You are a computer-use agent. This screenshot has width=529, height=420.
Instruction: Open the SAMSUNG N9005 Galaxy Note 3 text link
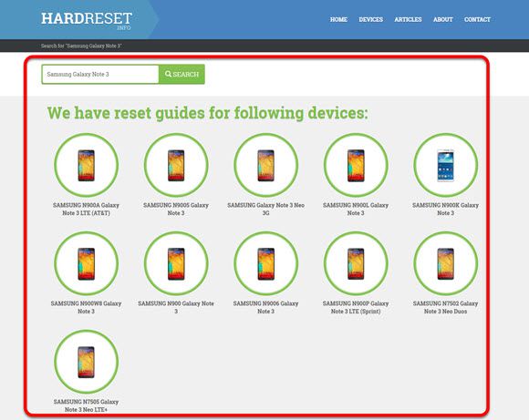[176, 209]
